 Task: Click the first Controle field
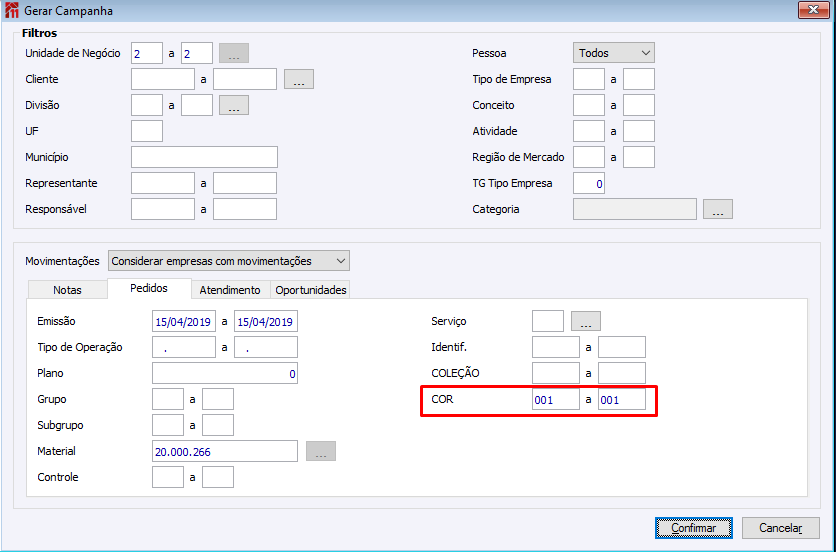[168, 477]
